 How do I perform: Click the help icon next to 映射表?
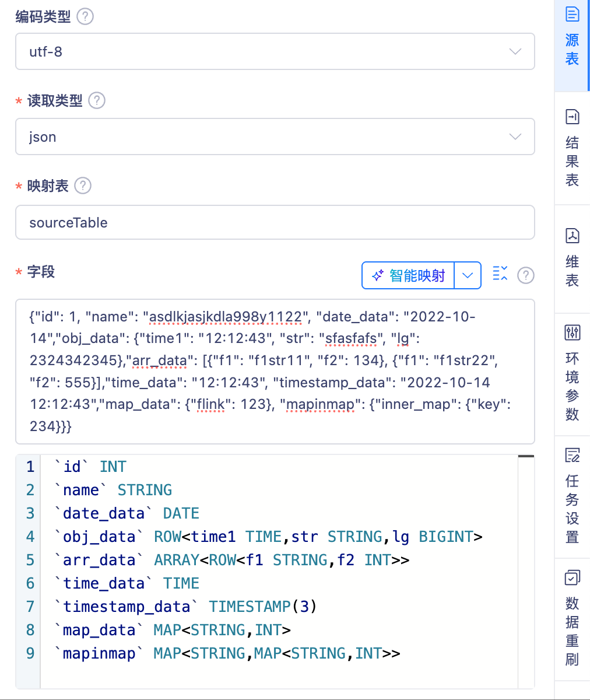coord(83,185)
